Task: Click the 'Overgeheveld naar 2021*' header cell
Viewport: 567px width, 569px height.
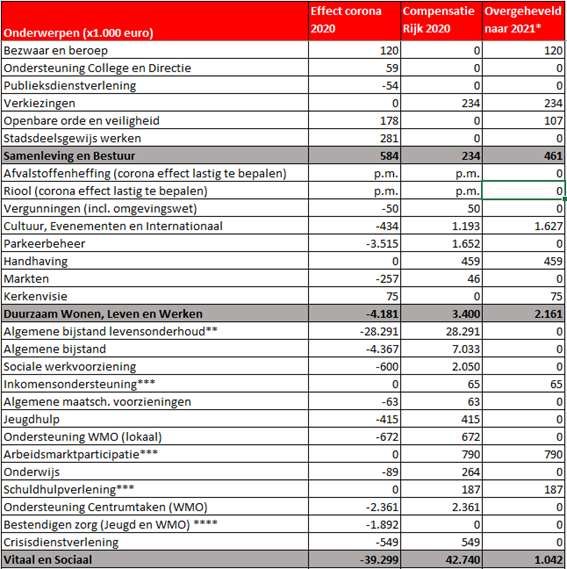Action: coord(523,21)
